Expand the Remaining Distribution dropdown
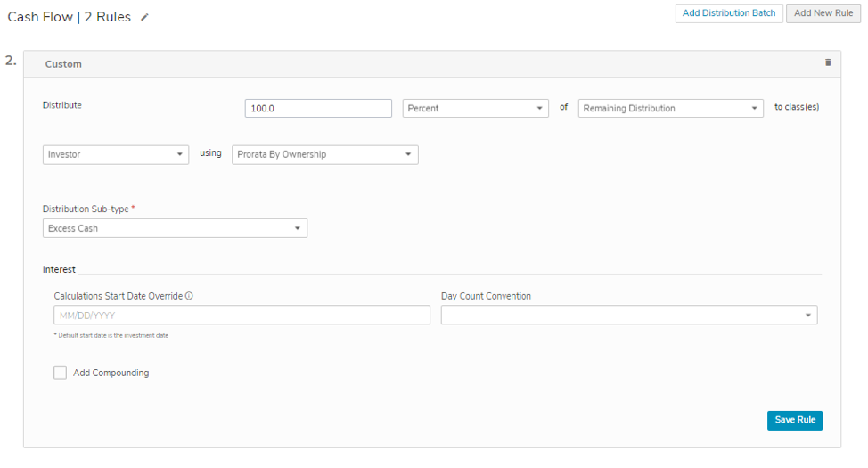The width and height of the screenshot is (868, 468). coord(670,108)
